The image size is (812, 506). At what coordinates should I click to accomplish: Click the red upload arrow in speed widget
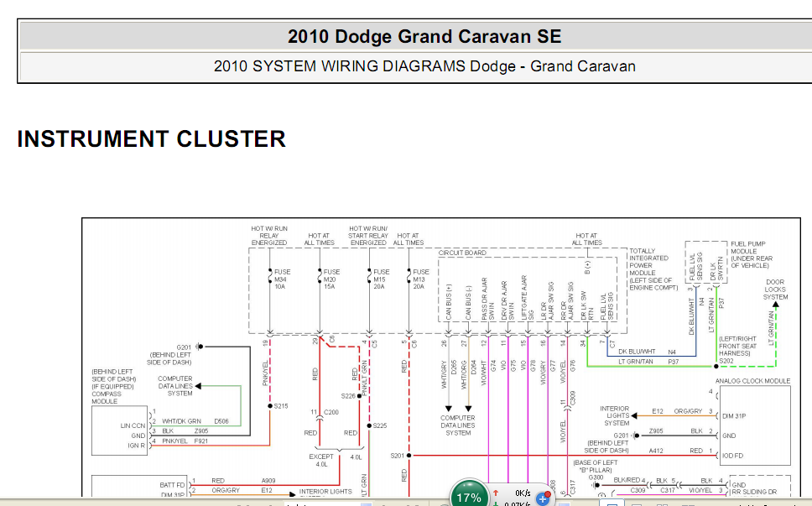(496, 493)
